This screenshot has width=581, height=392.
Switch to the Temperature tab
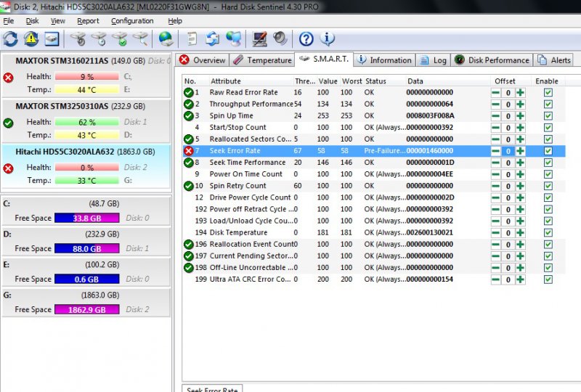(262, 60)
